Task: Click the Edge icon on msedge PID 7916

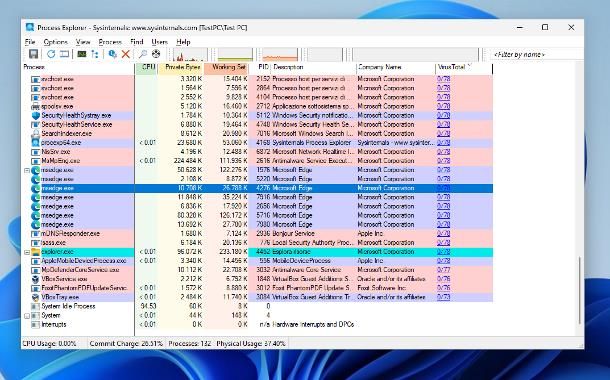Action: (x=36, y=198)
